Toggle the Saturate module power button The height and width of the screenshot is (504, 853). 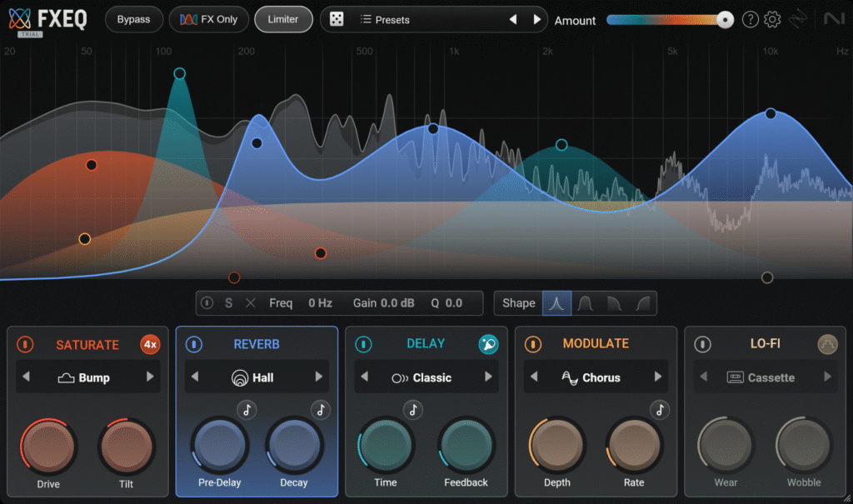26,344
